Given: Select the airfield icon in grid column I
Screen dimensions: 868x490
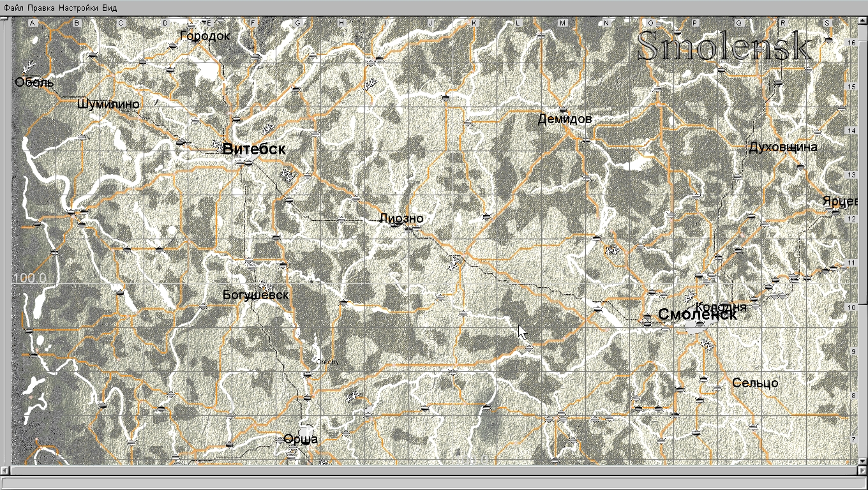Looking at the screenshot, I should point(371,84).
